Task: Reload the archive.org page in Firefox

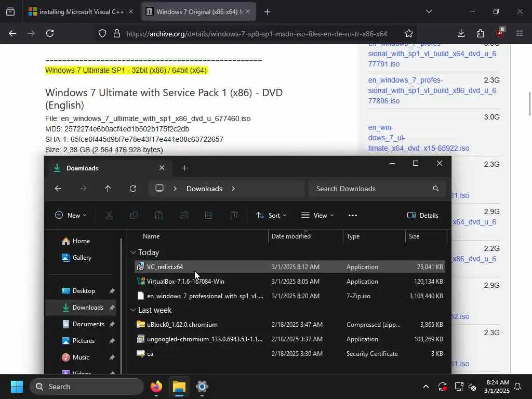Action: tap(50, 33)
